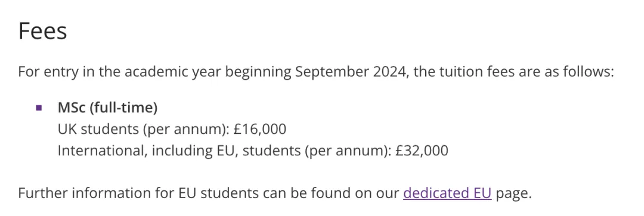Click the purple square bullet marker
Image resolution: width=644 pixels, height=216 pixels.
[39, 108]
